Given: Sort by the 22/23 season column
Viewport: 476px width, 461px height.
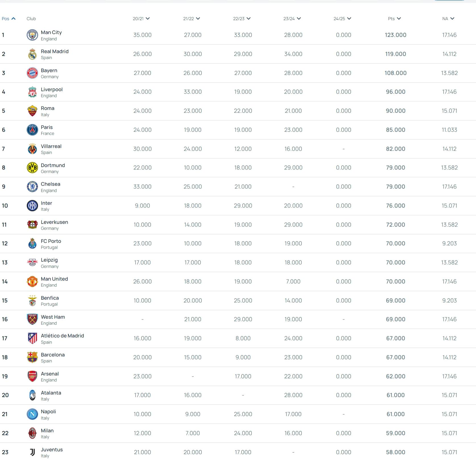Looking at the screenshot, I should 242,19.
